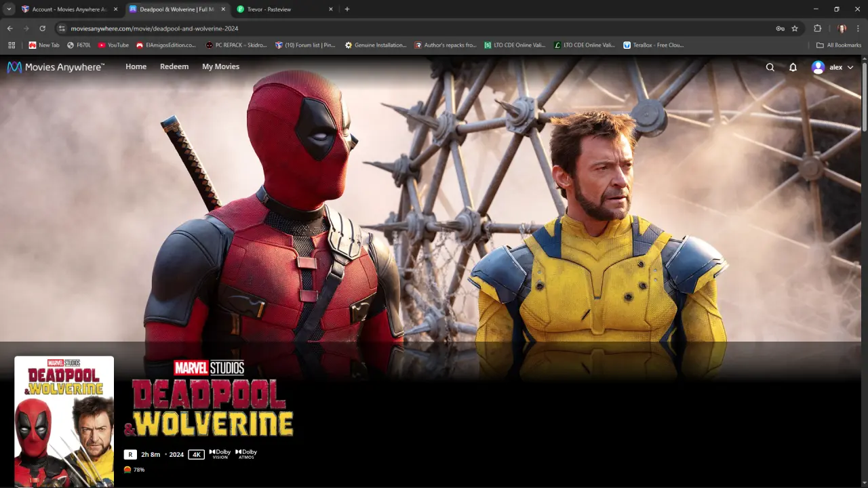
Task: Open the F670L bookmark
Action: [79, 45]
